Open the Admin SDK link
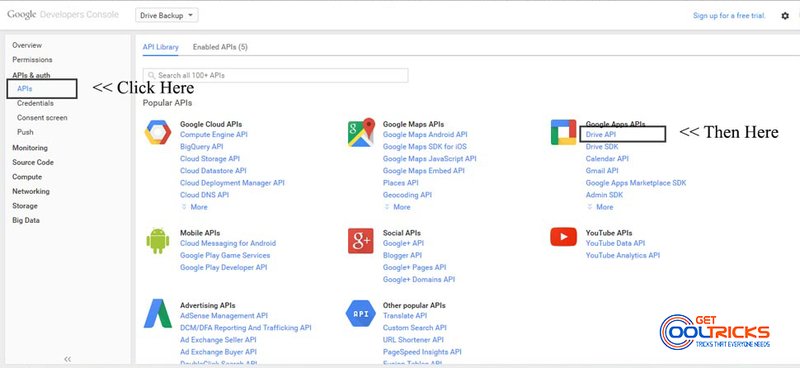800x368 pixels. tap(604, 195)
